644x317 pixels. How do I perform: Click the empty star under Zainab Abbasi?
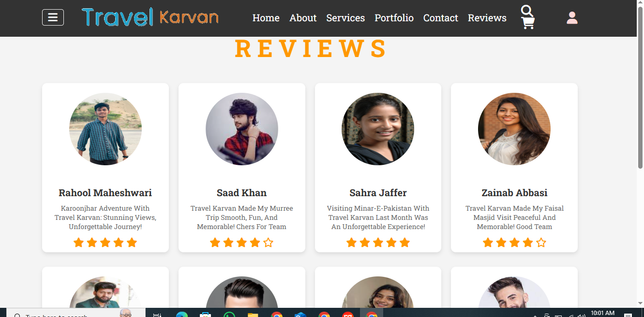tap(541, 243)
